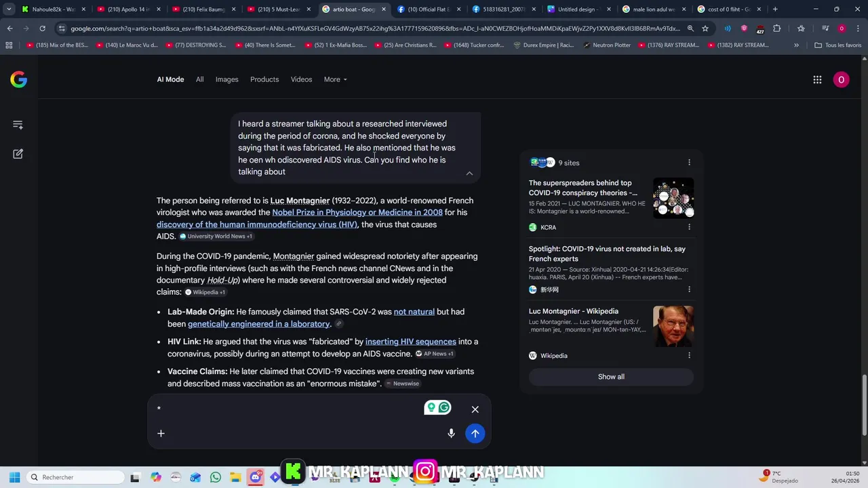868x488 pixels.
Task: Open the page zoom magnifier icon
Action: point(690,28)
